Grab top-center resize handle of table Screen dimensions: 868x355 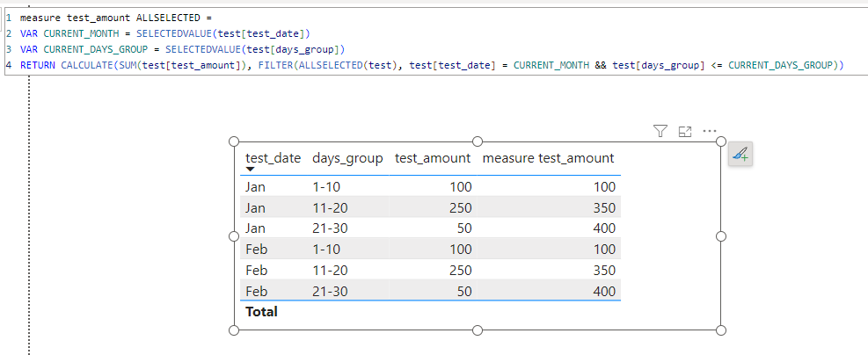coord(478,141)
